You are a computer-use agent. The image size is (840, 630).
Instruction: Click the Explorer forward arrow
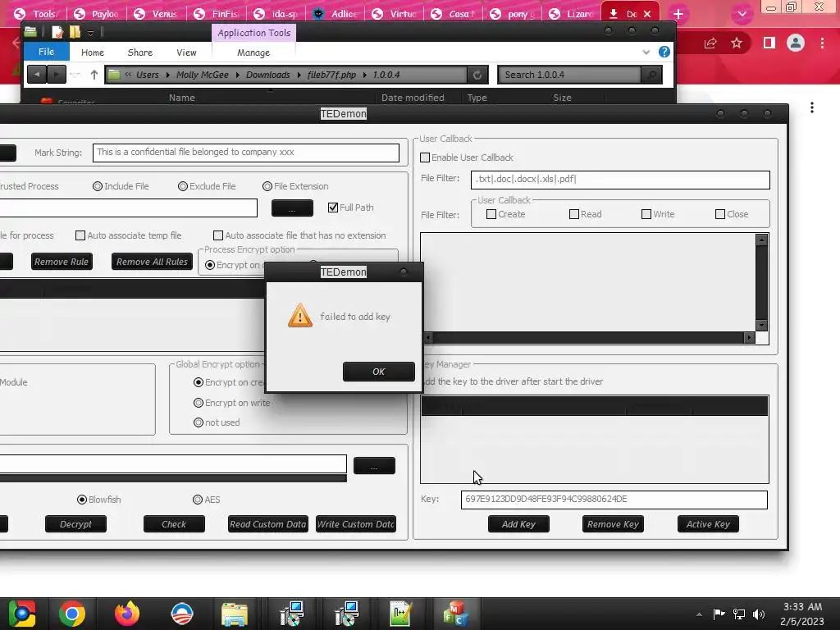click(57, 75)
